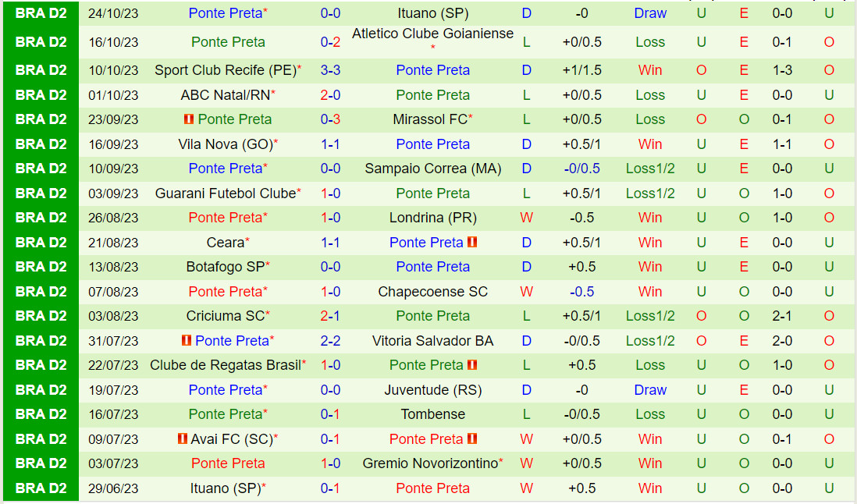Screen dimensions: 857x504
Task: Open the 3-3 score match details
Action: point(330,70)
